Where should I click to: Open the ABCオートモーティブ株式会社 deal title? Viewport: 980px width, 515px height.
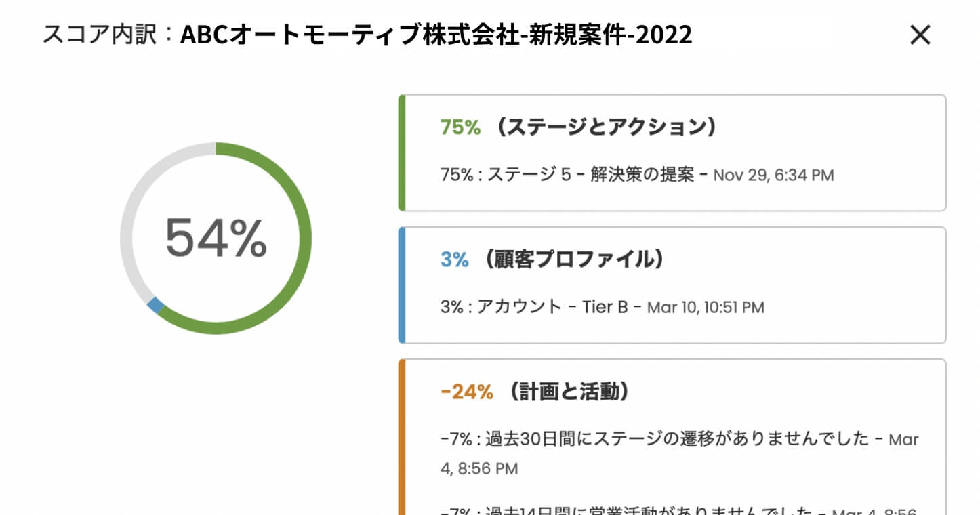click(x=436, y=37)
